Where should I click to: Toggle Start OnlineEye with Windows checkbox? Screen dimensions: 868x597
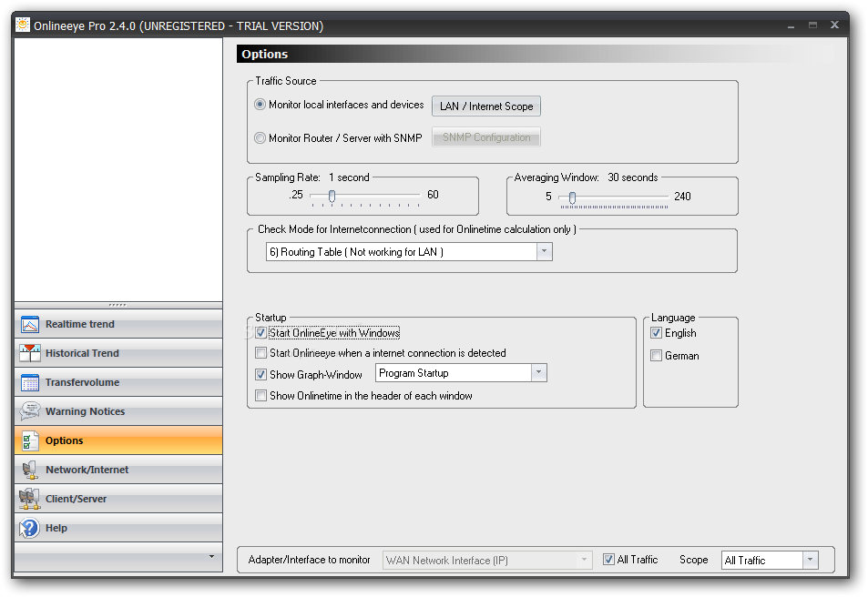click(261, 332)
